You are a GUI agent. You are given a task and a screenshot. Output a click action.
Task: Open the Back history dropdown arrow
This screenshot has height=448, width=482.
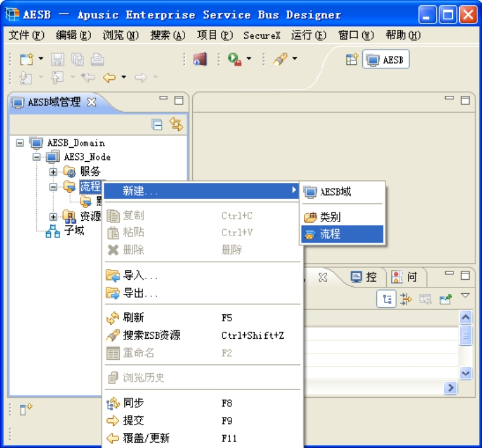124,77
